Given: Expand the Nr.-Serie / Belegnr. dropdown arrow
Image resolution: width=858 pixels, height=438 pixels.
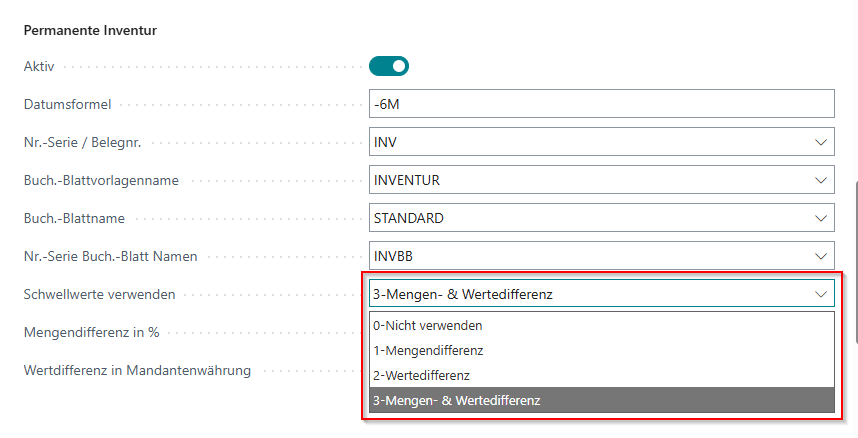Looking at the screenshot, I should [x=820, y=142].
